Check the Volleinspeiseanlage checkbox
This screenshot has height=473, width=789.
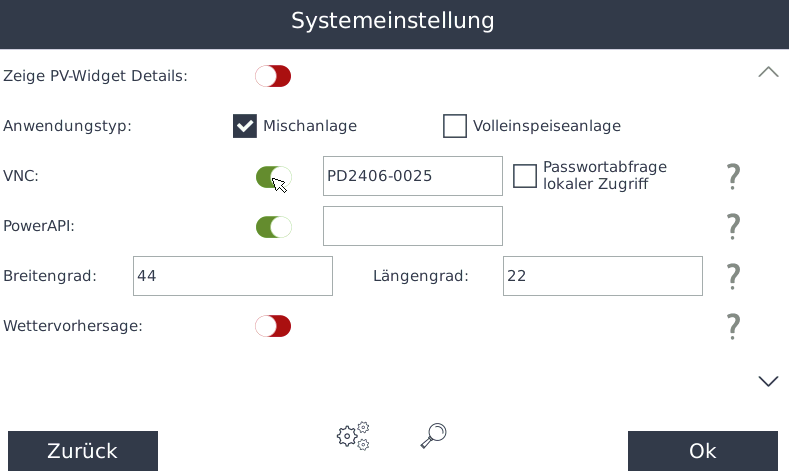point(455,126)
